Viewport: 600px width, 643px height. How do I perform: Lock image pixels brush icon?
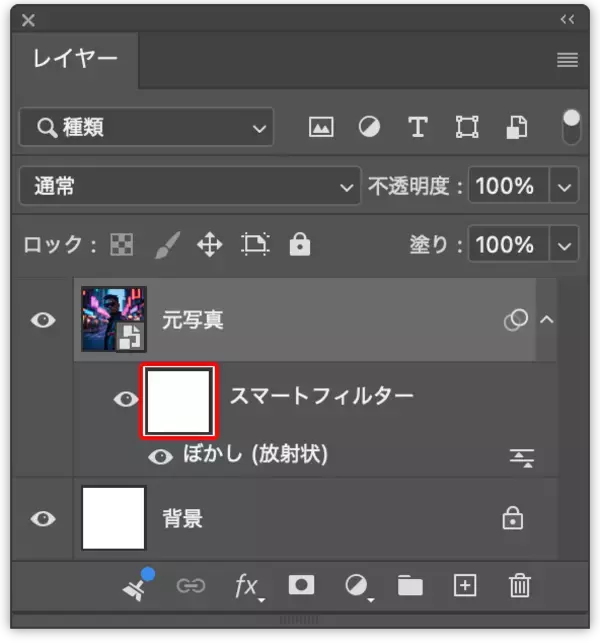point(167,245)
